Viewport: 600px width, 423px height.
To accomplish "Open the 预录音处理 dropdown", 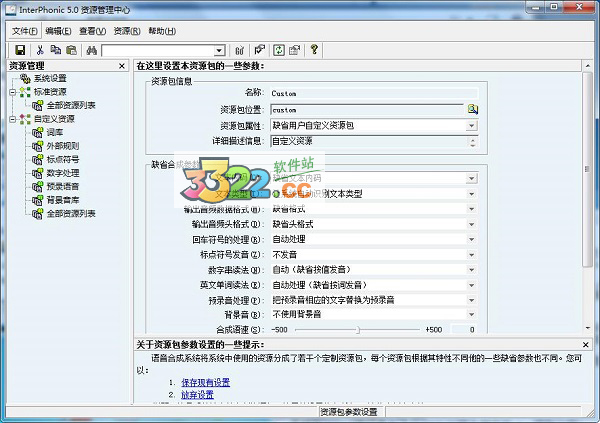I will (x=472, y=300).
